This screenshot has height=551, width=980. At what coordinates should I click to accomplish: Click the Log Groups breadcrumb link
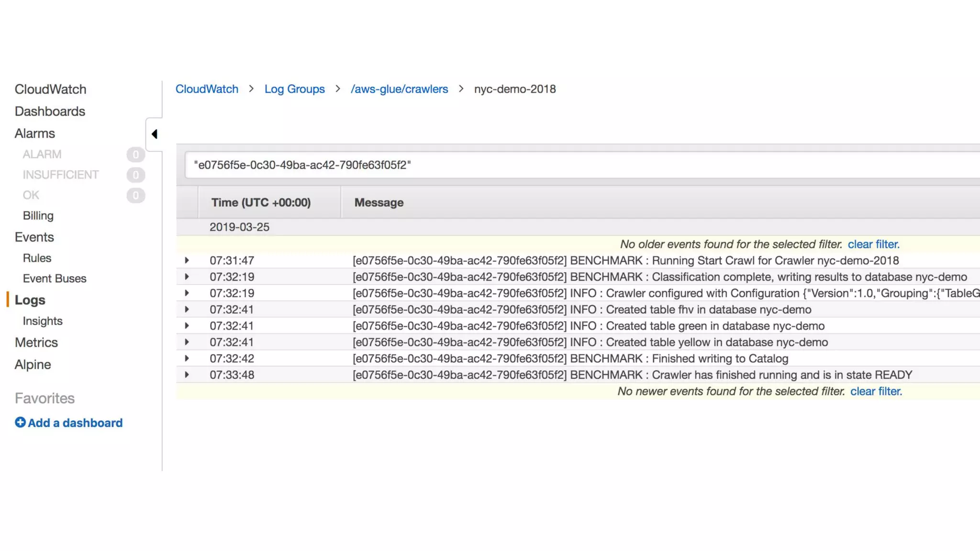point(294,89)
